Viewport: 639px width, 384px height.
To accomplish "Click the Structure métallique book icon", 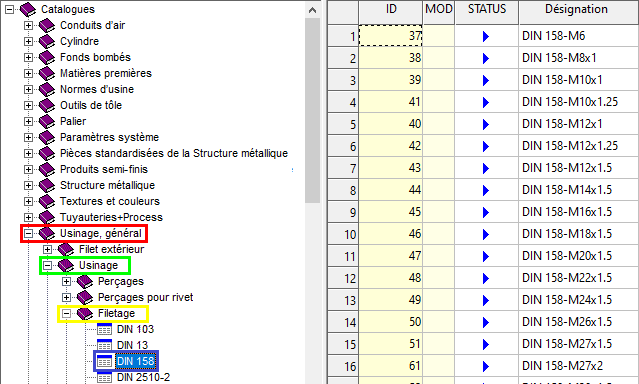I will pos(47,185).
